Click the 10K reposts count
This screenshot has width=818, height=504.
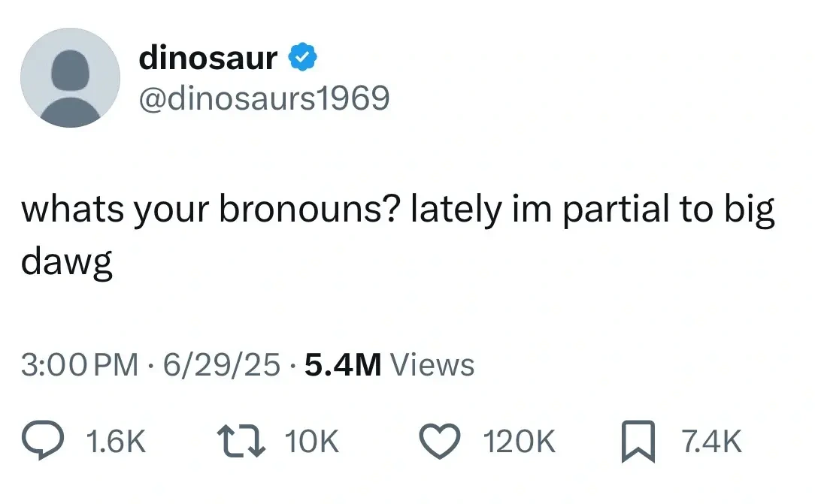point(312,442)
